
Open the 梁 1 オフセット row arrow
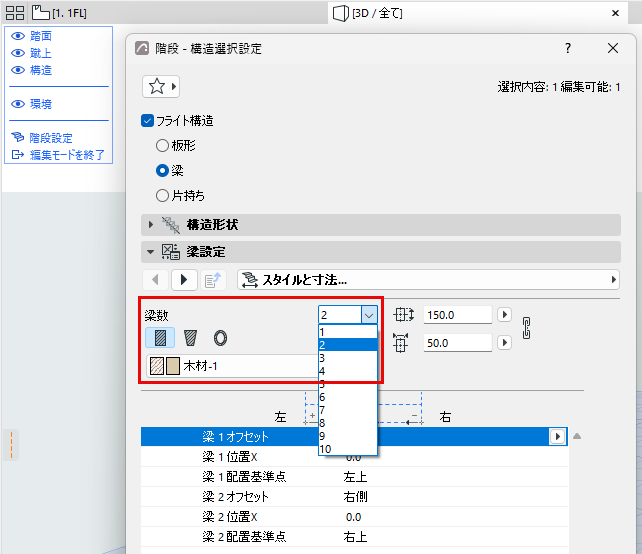pyautogui.click(x=557, y=436)
